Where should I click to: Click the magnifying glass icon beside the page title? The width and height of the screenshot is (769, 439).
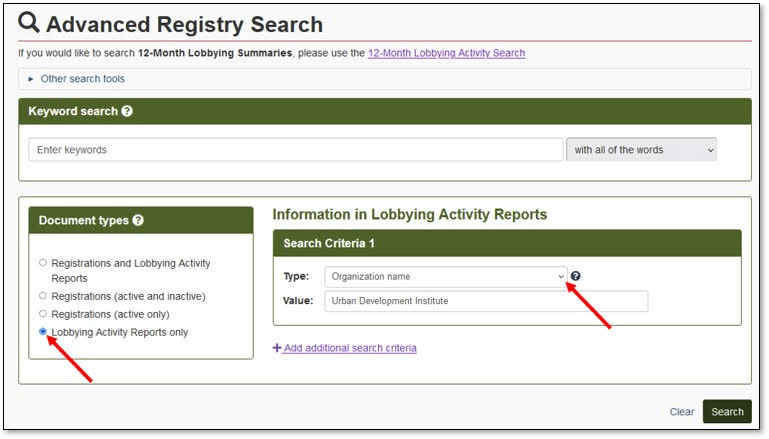point(30,24)
